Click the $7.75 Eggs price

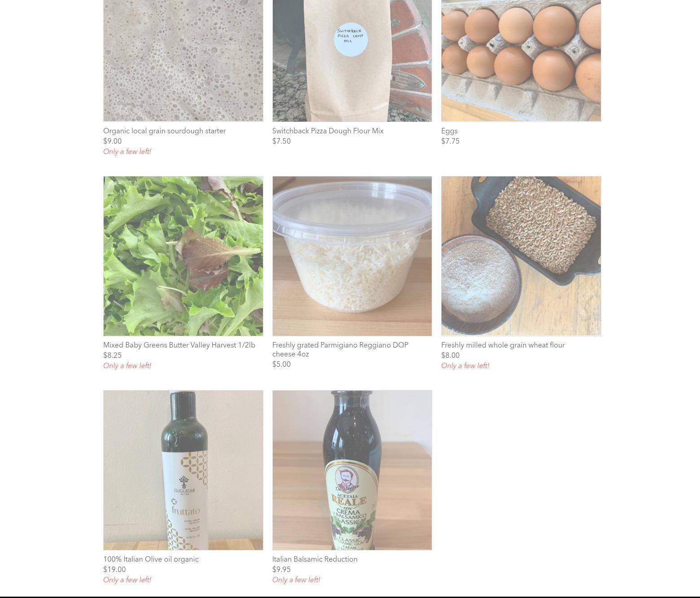pos(450,141)
